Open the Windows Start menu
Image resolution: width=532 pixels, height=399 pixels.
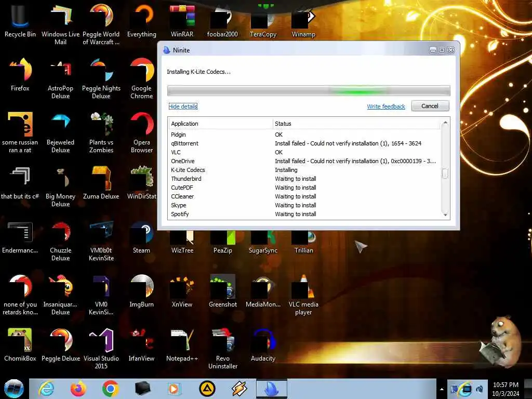click(14, 389)
